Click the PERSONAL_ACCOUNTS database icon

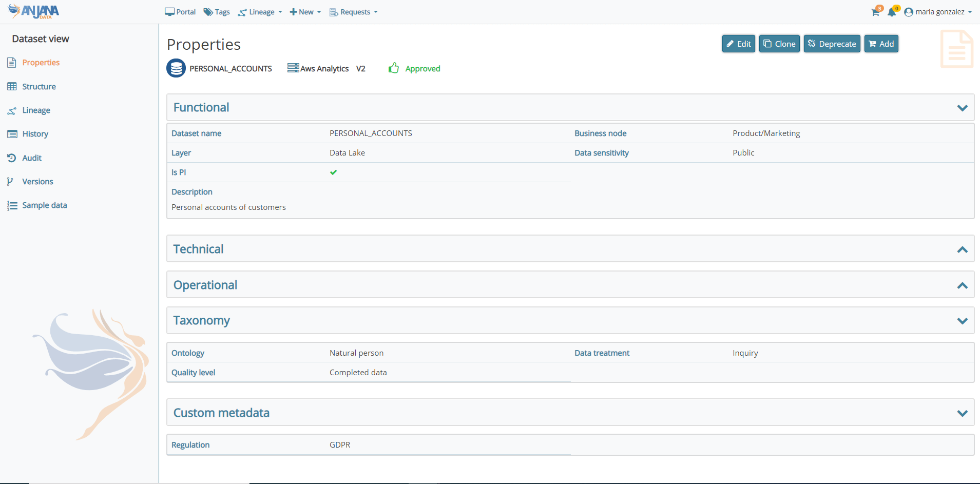coord(176,68)
